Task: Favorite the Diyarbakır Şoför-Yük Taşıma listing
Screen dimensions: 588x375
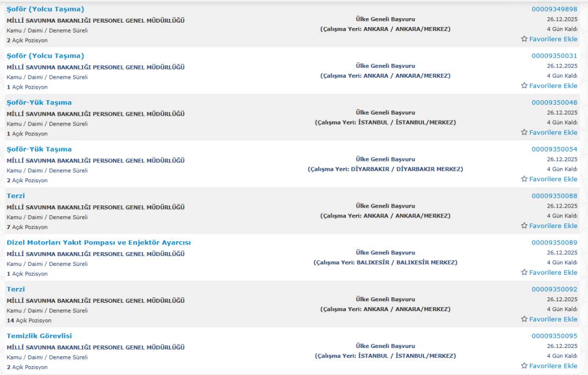Action: 524,180
